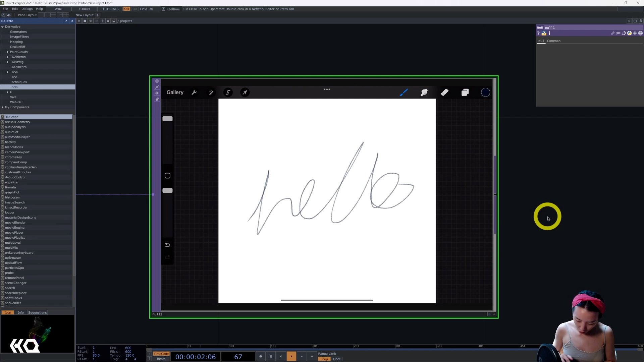Open the WIKI link

pyautogui.click(x=59, y=9)
